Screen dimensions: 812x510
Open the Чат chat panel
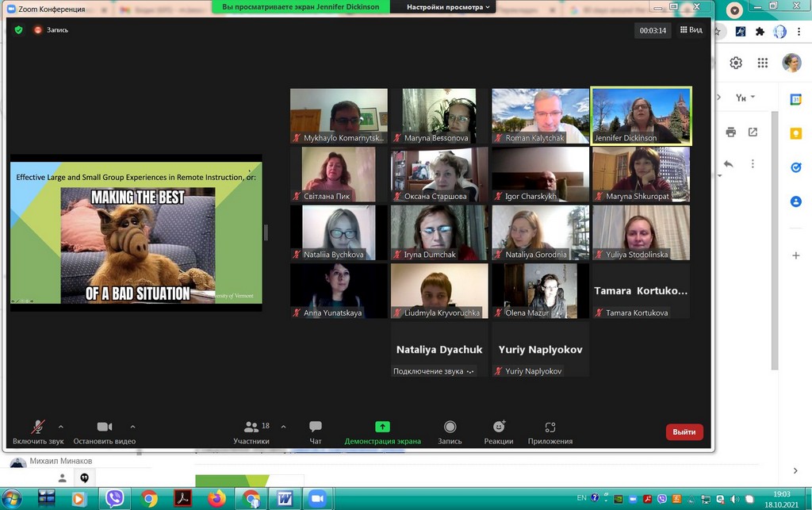click(316, 431)
